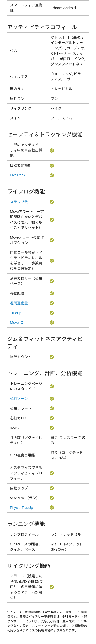Image resolution: width=96 pixels, height=644 pixels.
Task: Click the checkmark icon for 回数カウント
Action: point(52,357)
